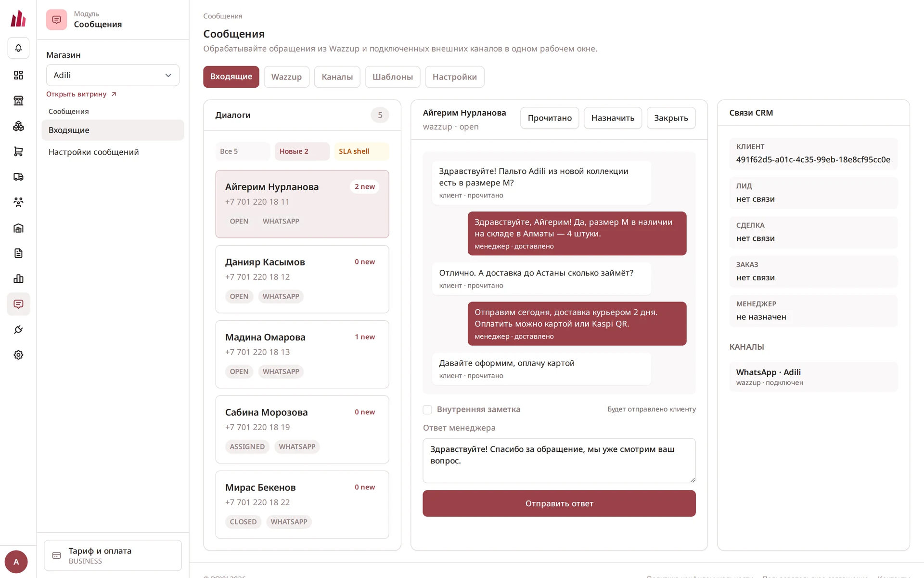
Task: Open the Открыть витрину link
Action: click(x=81, y=94)
